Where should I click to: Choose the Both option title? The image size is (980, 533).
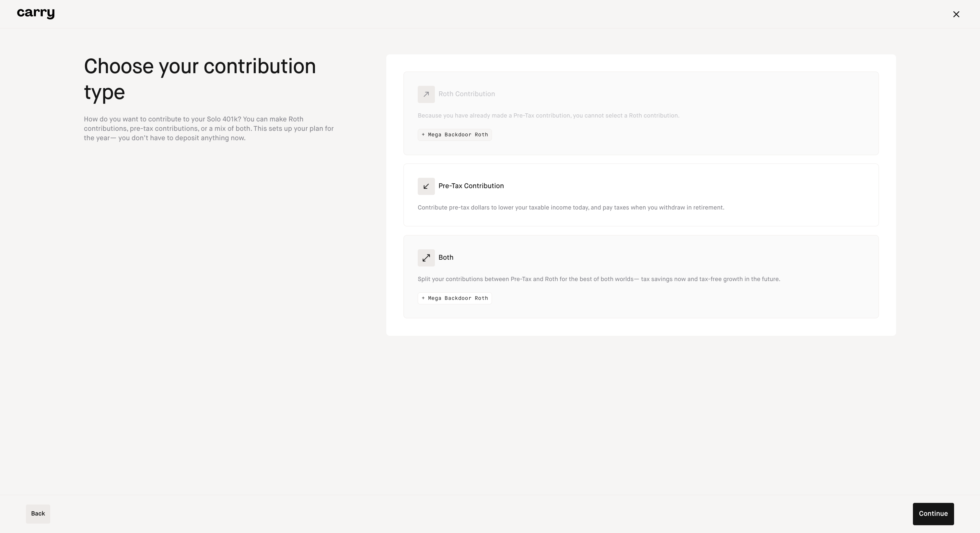click(446, 257)
